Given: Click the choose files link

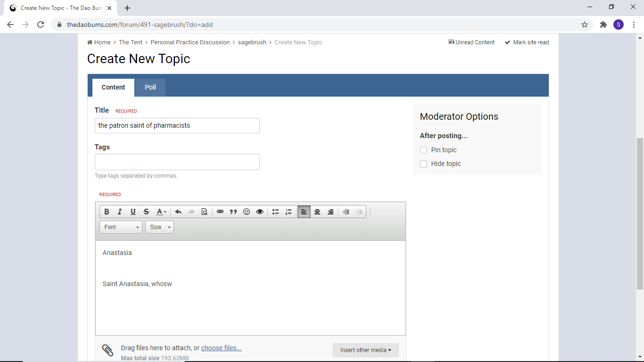Looking at the screenshot, I should [221, 348].
